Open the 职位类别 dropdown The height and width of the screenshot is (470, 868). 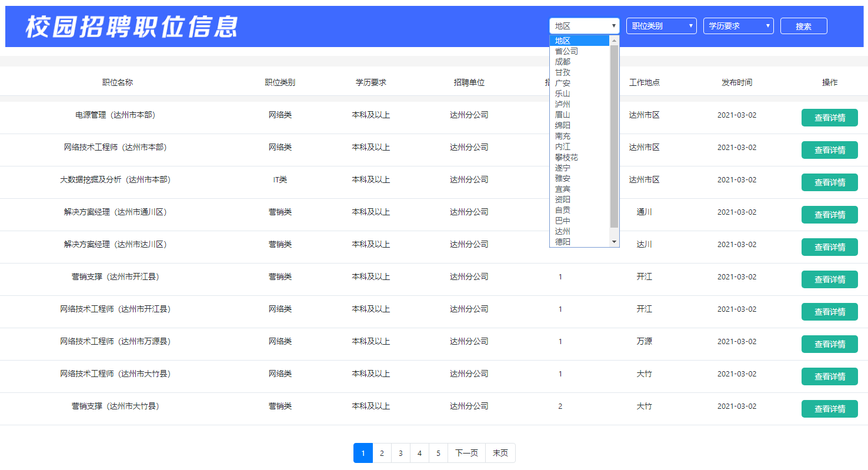[x=662, y=26]
